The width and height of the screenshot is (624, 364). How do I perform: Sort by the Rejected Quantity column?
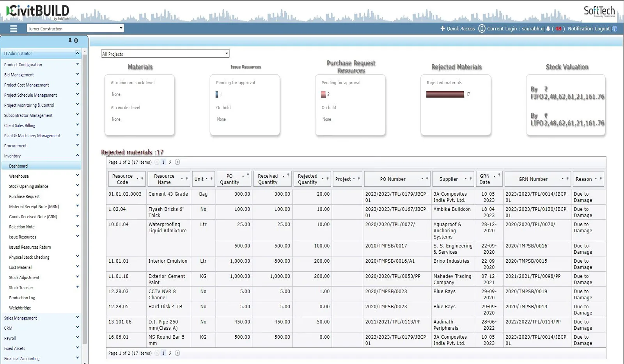coord(323,179)
